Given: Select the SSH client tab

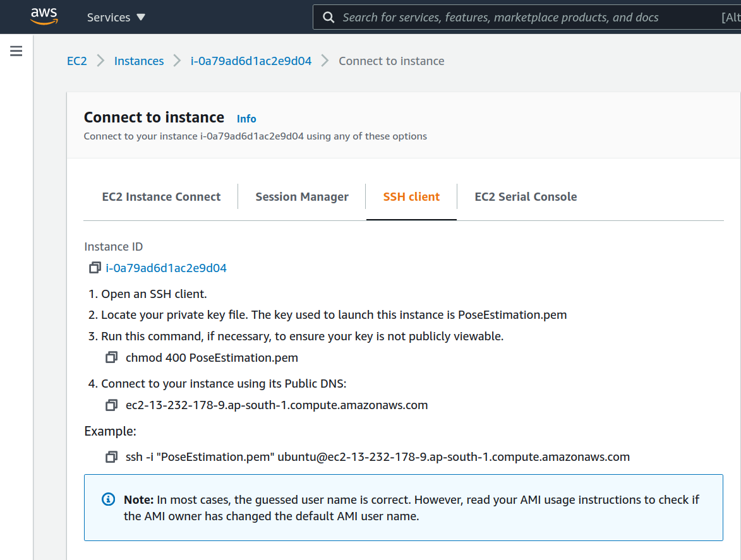Looking at the screenshot, I should coord(411,196).
